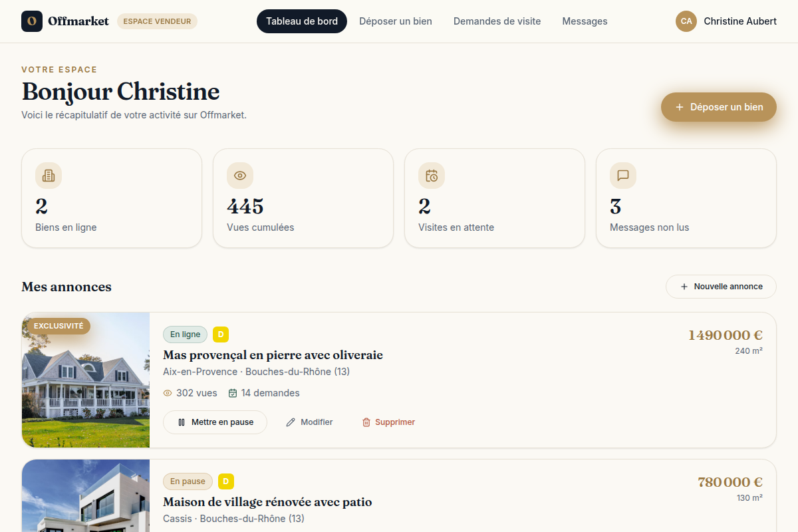Viewport: 798px width, 532px height.
Task: Click the Christine Aubert user name
Action: 740,21
